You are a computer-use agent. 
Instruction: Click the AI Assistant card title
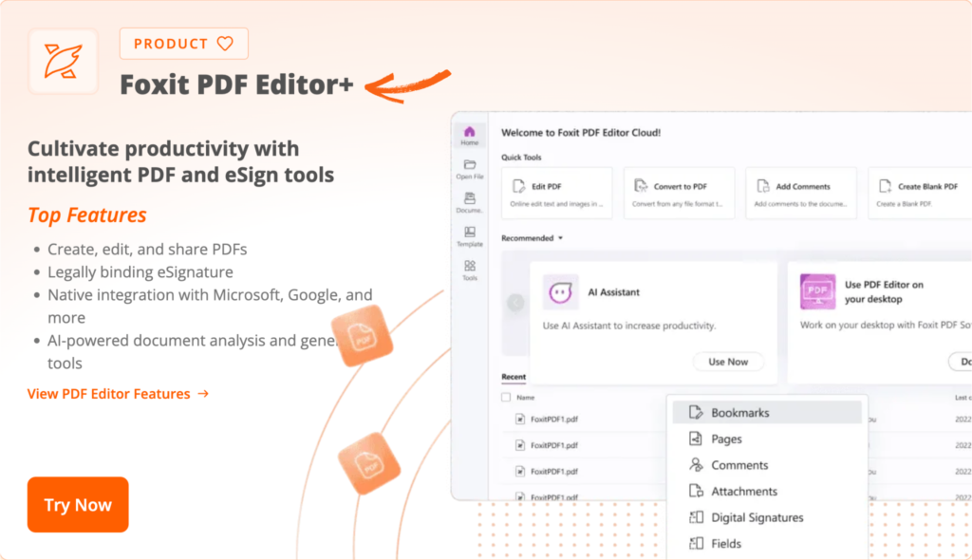pos(614,292)
